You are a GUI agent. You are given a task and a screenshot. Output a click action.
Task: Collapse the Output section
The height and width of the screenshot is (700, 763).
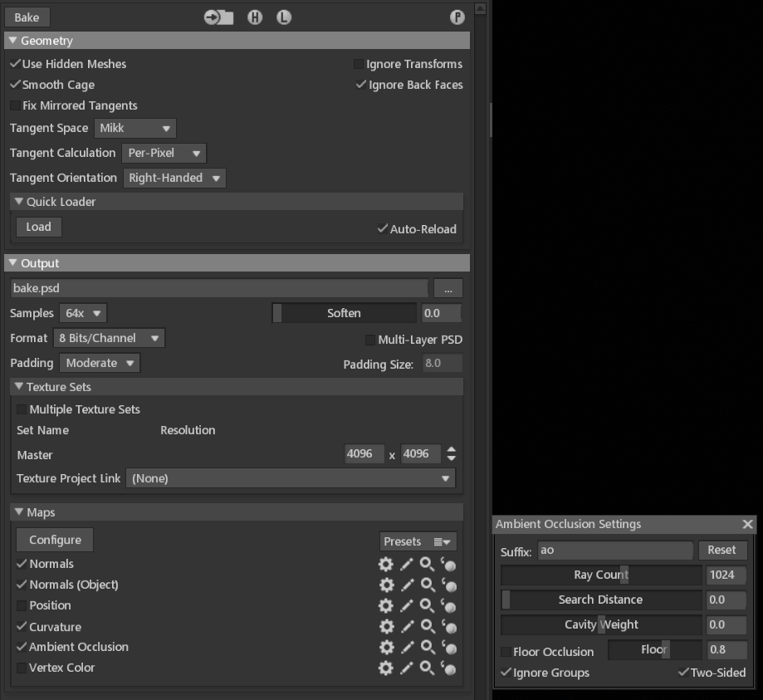point(13,263)
